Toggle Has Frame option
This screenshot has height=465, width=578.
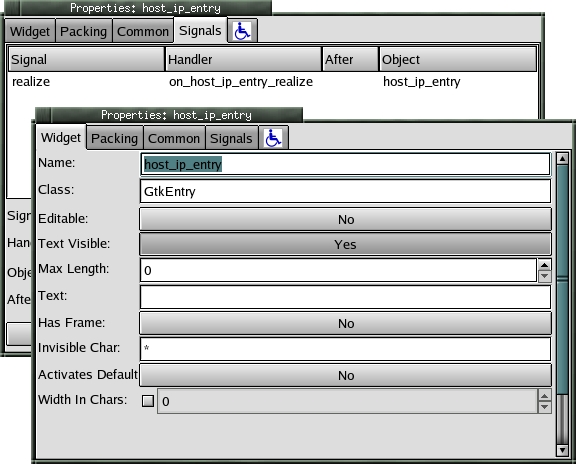pos(345,323)
